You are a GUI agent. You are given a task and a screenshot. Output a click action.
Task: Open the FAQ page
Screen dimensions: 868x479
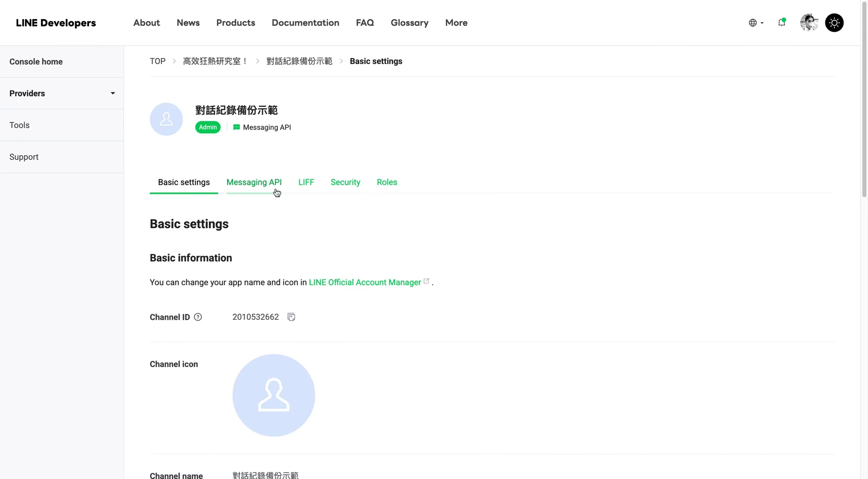click(x=365, y=23)
